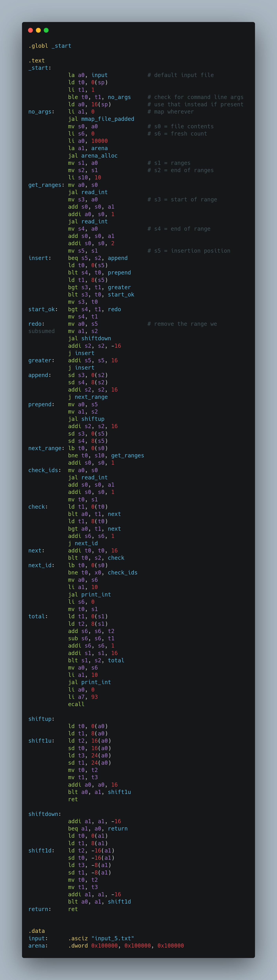Click the "_start:" label definition
This screenshot has height=980, width=277.
click(40, 68)
